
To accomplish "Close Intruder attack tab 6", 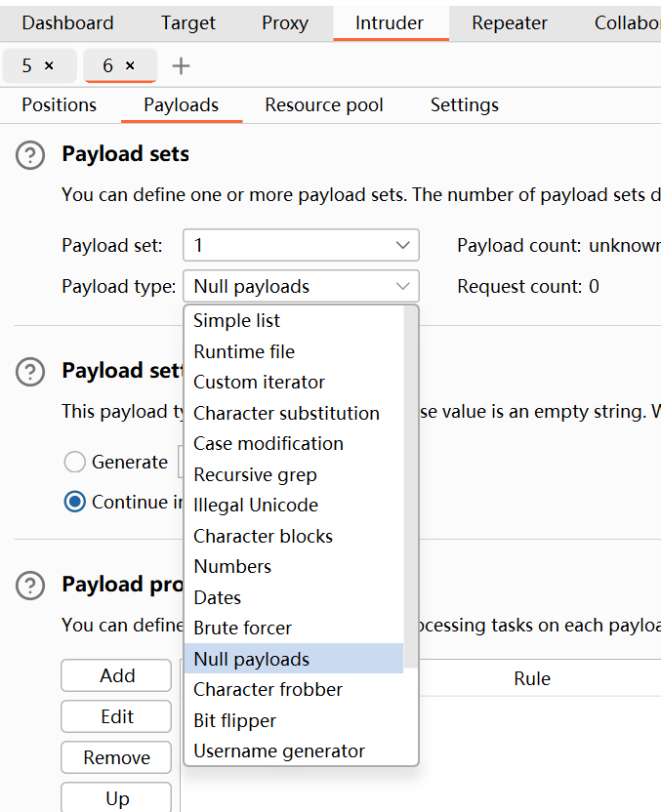I will (x=130, y=65).
